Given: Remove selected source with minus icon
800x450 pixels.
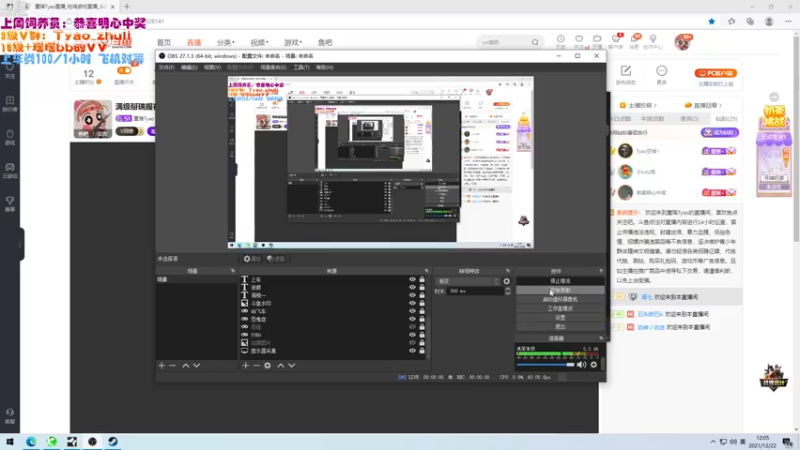Looking at the screenshot, I should tap(256, 365).
